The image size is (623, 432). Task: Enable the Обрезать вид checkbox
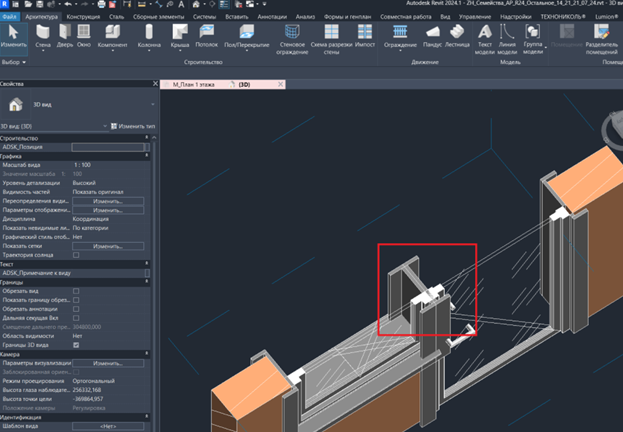tap(76, 291)
